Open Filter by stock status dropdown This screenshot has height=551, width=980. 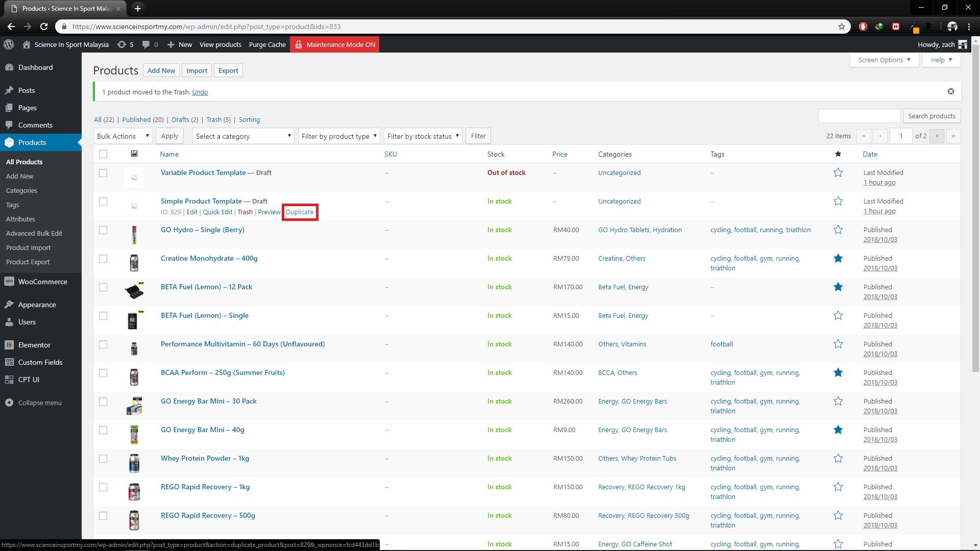point(423,136)
